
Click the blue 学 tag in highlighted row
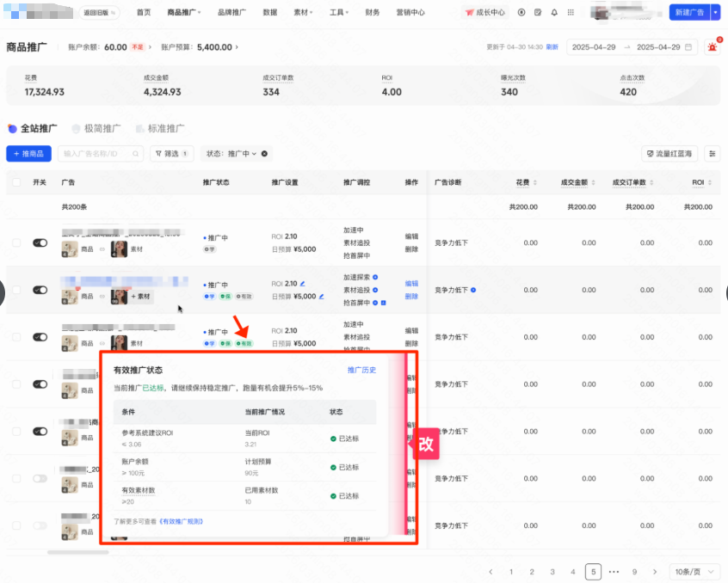click(x=209, y=297)
